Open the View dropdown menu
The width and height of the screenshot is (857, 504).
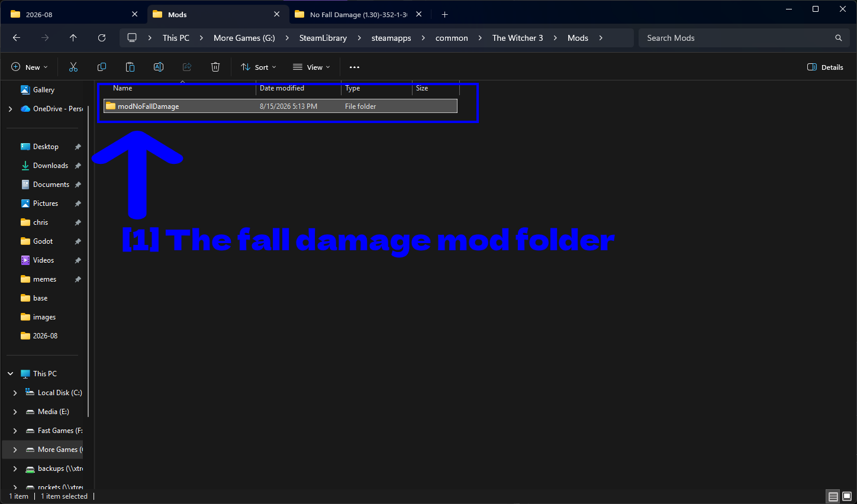[x=311, y=67]
